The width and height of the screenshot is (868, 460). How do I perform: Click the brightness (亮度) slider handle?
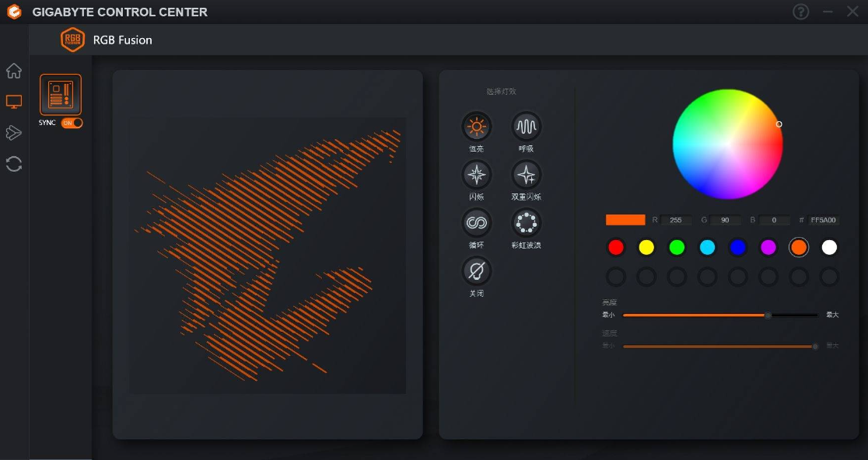768,315
